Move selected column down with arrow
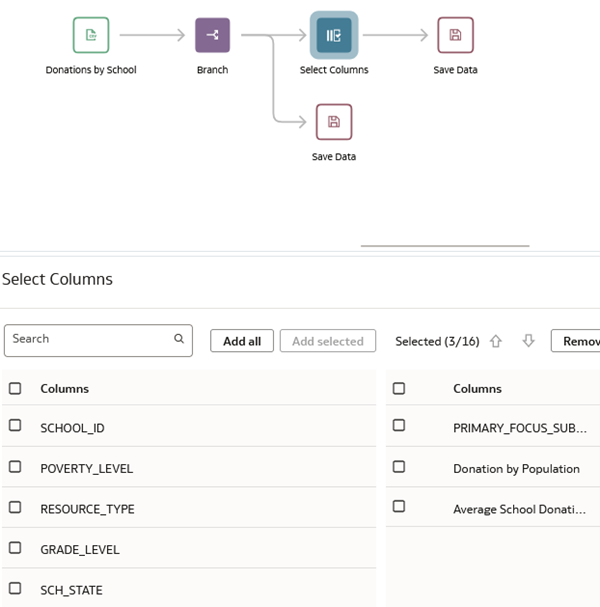This screenshot has height=607, width=600. [529, 341]
